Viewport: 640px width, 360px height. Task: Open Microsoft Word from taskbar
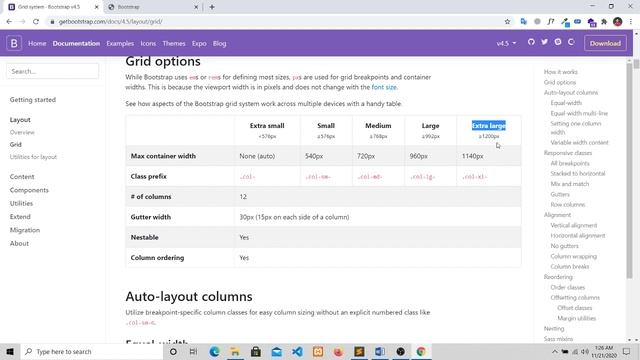[x=380, y=351]
